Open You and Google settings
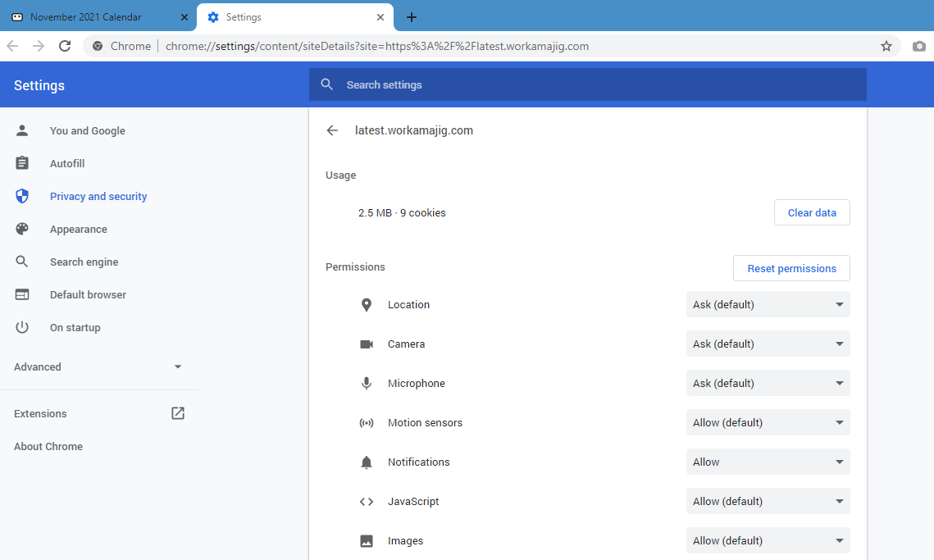 [88, 130]
